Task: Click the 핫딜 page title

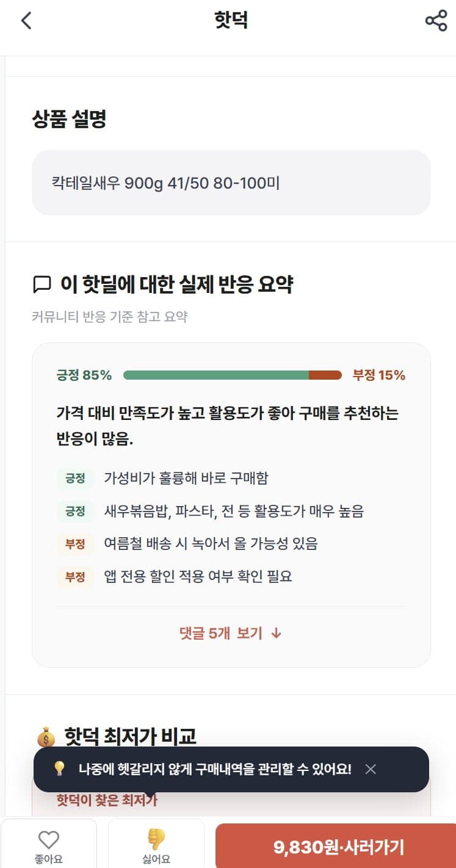Action: (231, 21)
